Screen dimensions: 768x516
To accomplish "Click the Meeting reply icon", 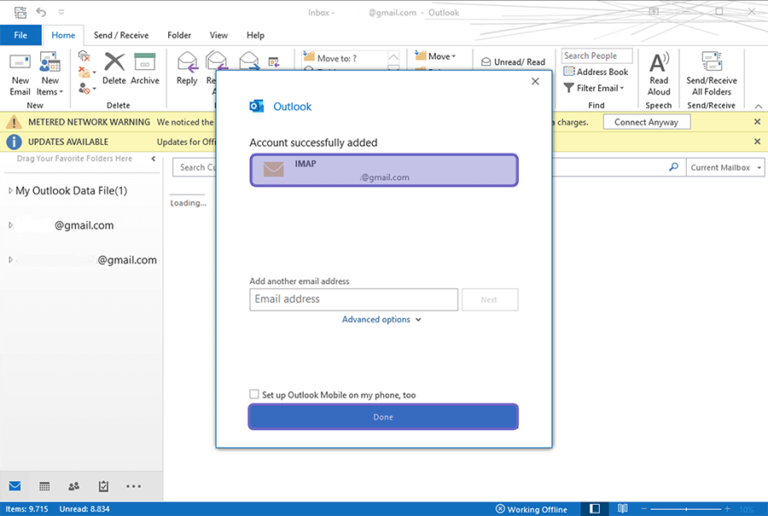I will 274,62.
